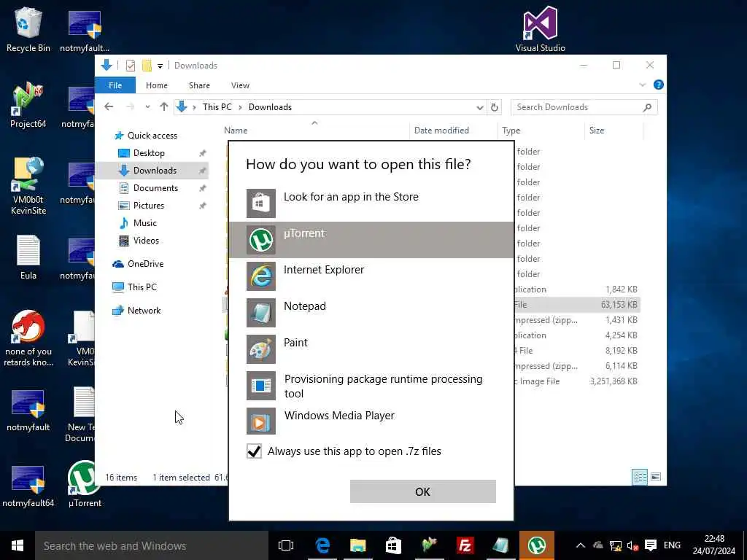Open File Explorer from the taskbar
The width and height of the screenshot is (747, 560).
click(x=357, y=545)
